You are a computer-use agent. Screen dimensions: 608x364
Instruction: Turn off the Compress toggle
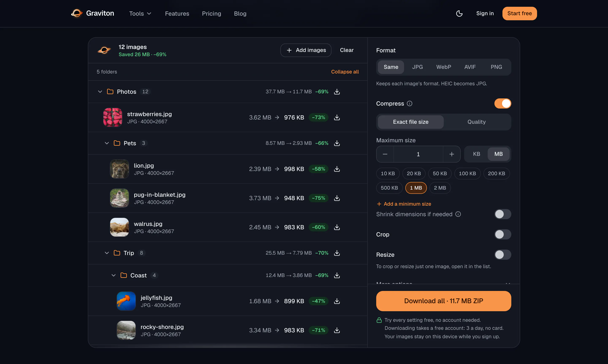click(x=502, y=103)
